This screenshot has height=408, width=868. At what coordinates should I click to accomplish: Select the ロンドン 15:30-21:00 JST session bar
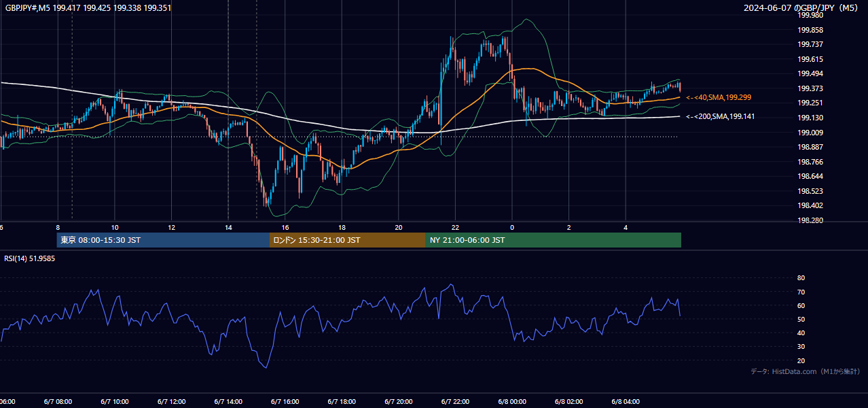point(348,240)
